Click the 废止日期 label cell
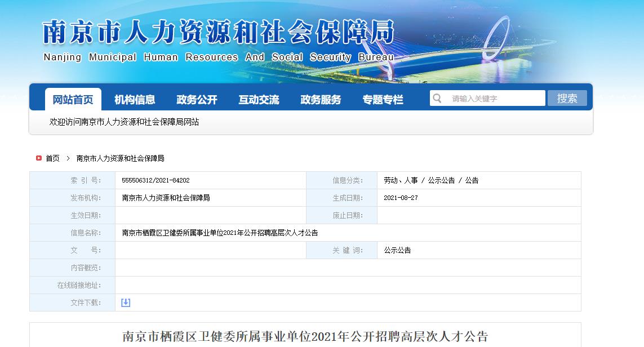This screenshot has width=644, height=347. 341,215
